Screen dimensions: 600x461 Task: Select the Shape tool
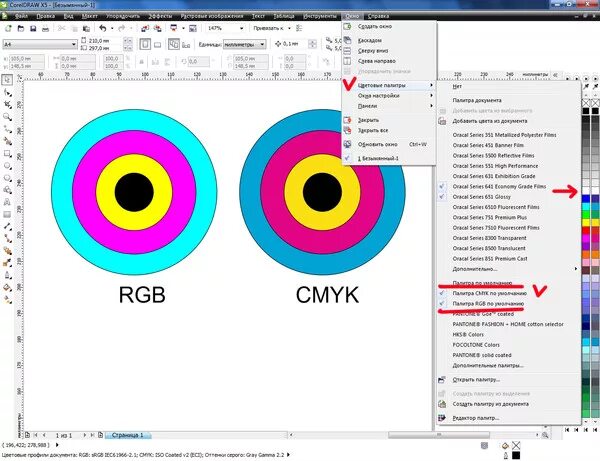(x=7, y=92)
